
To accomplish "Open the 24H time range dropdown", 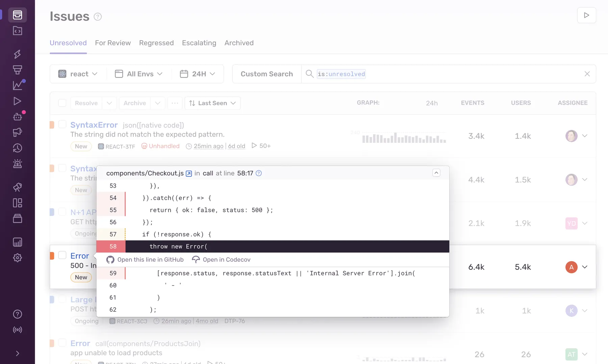I will 198,74.
